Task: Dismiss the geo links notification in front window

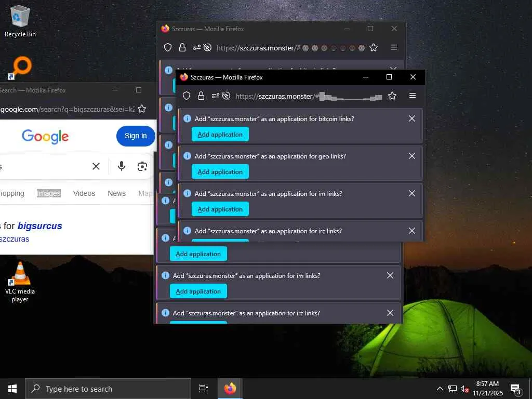Action: [411, 156]
